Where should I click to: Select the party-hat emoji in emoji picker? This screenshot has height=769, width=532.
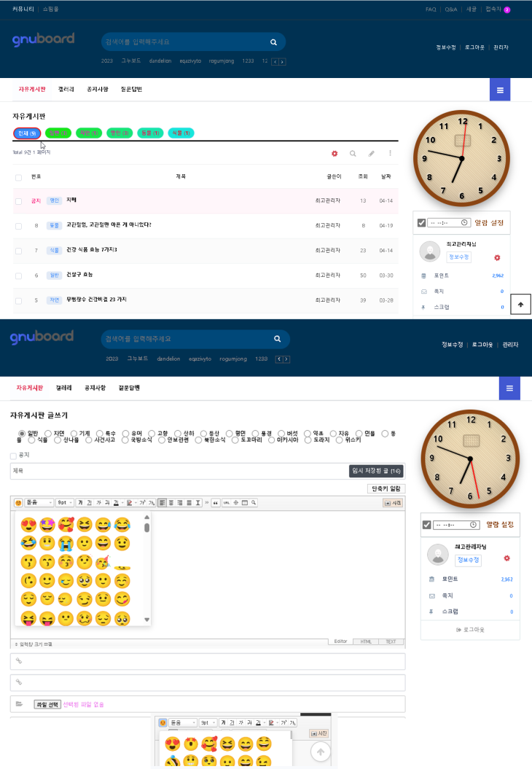[x=103, y=561]
